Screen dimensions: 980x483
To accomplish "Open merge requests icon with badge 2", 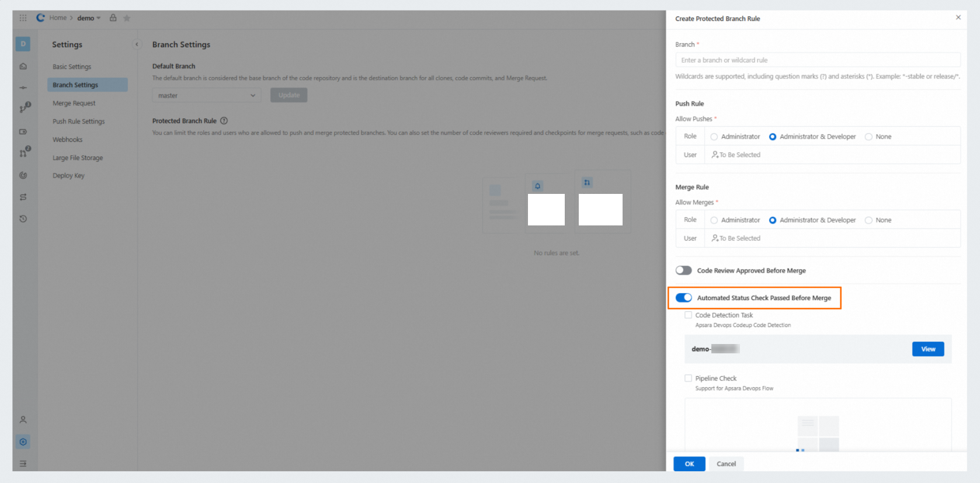I will tap(24, 152).
